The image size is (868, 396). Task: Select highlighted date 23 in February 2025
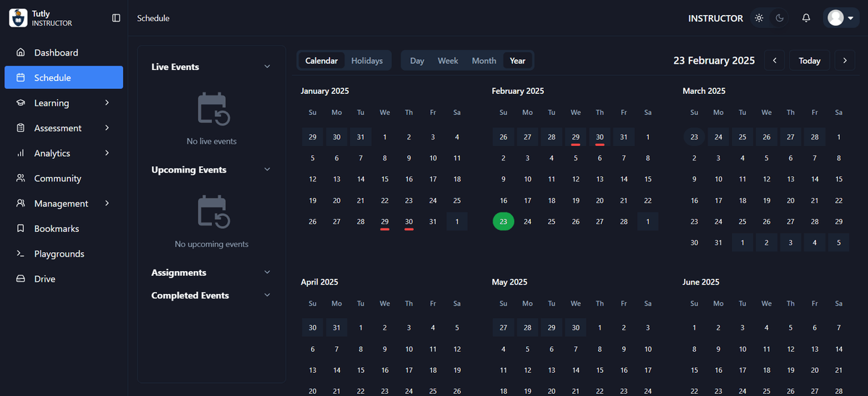(x=503, y=222)
